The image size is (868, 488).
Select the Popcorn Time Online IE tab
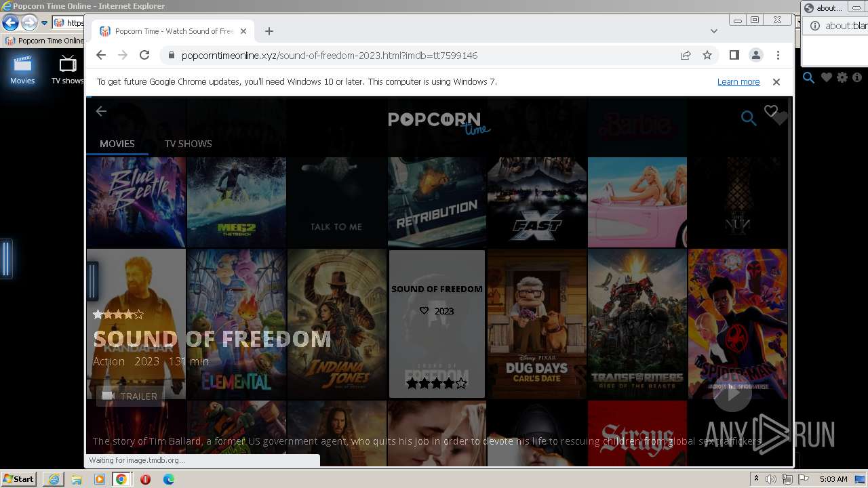(44, 41)
